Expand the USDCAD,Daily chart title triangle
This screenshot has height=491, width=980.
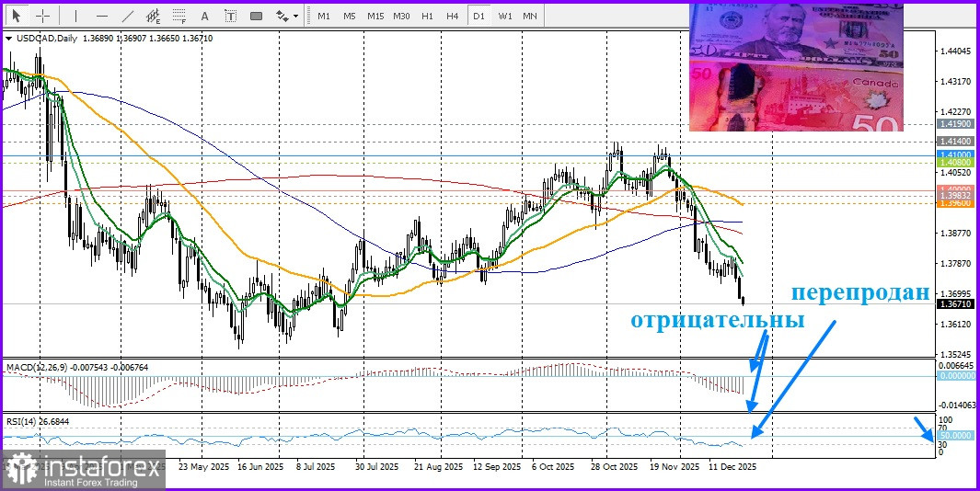tap(8, 39)
